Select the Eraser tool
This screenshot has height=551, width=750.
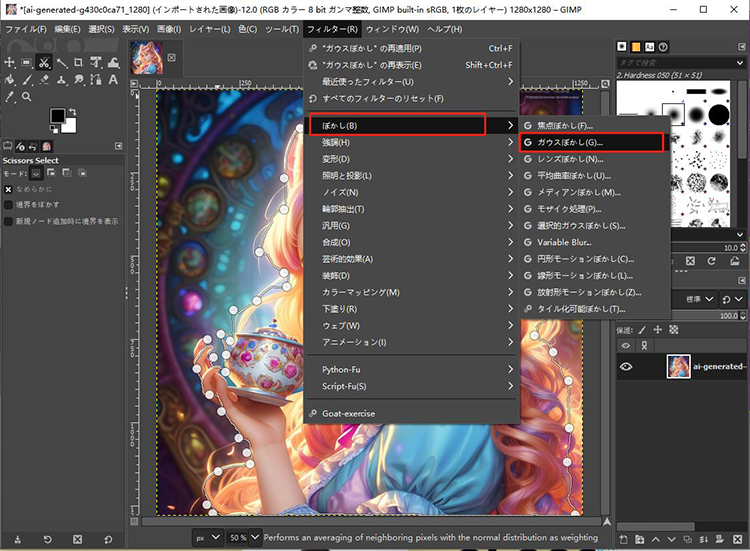click(x=44, y=79)
